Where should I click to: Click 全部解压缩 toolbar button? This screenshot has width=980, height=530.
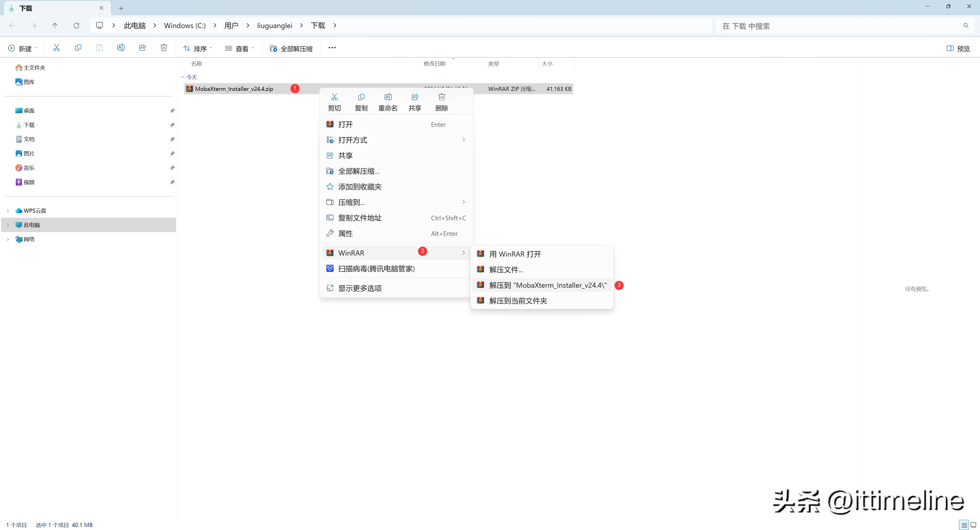[x=291, y=48]
